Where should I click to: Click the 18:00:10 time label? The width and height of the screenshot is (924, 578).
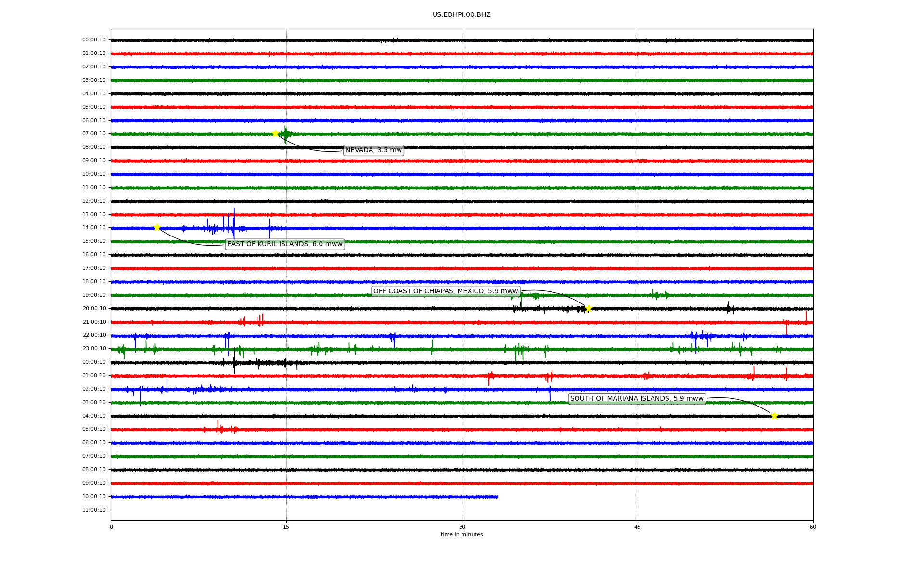click(x=94, y=281)
